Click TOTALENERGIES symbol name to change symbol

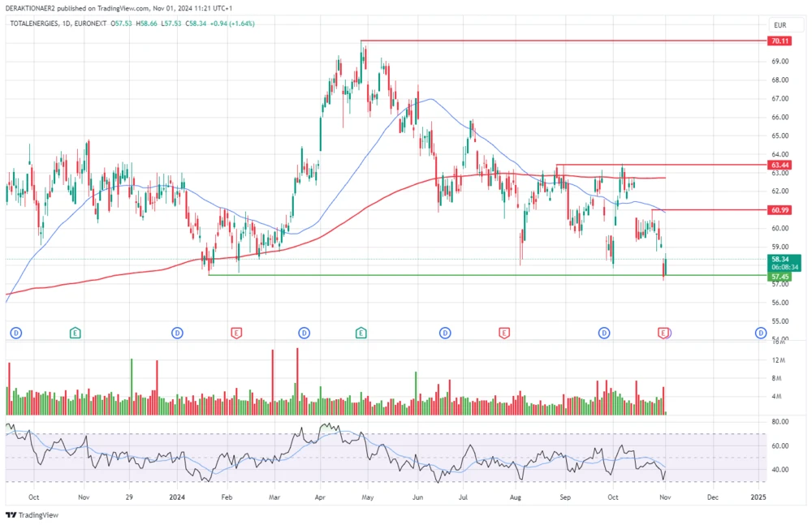coord(38,24)
